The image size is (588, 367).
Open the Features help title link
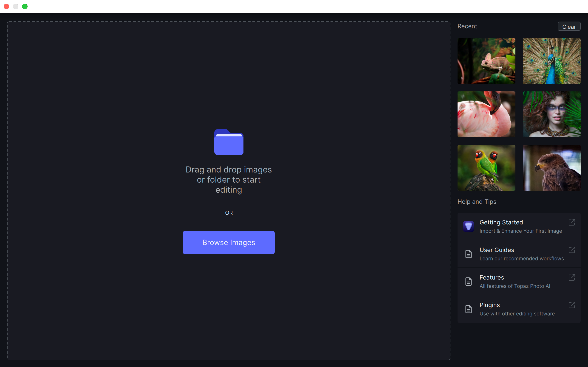click(x=492, y=277)
